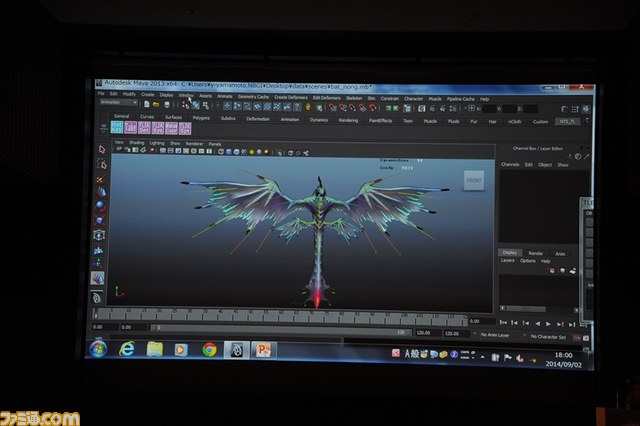Image resolution: width=640 pixels, height=426 pixels.
Task: Select the Render layer tab
Action: (535, 253)
